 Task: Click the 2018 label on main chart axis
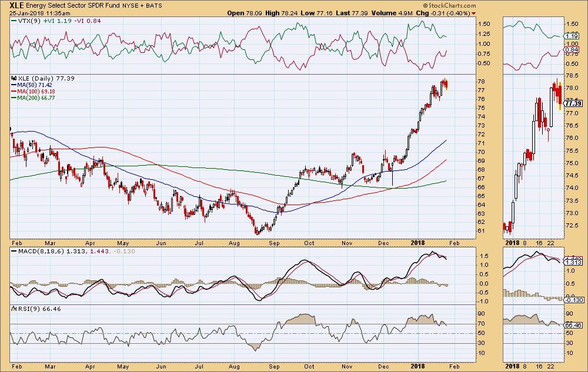coord(417,243)
